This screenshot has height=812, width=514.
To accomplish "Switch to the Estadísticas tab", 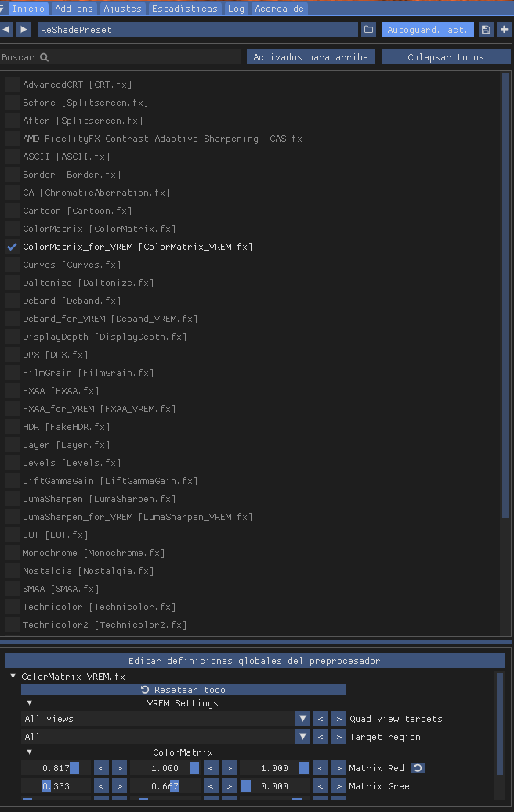I will pos(184,9).
